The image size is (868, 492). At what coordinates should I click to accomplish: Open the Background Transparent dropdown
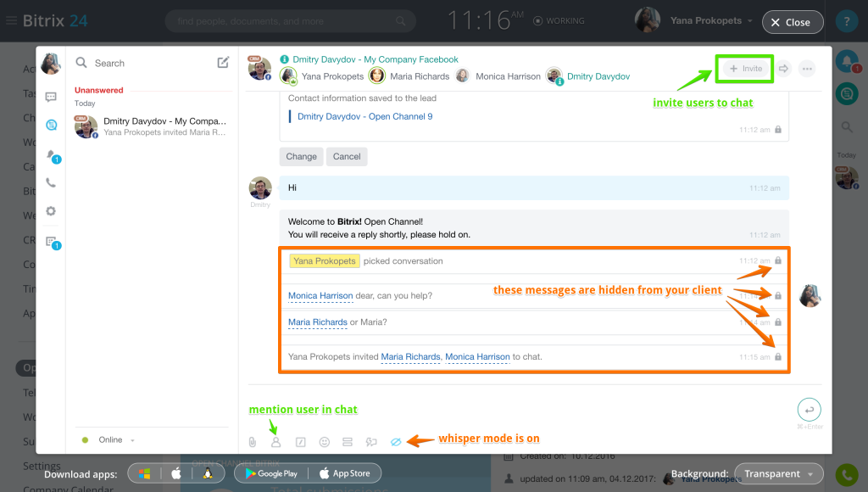pos(779,474)
